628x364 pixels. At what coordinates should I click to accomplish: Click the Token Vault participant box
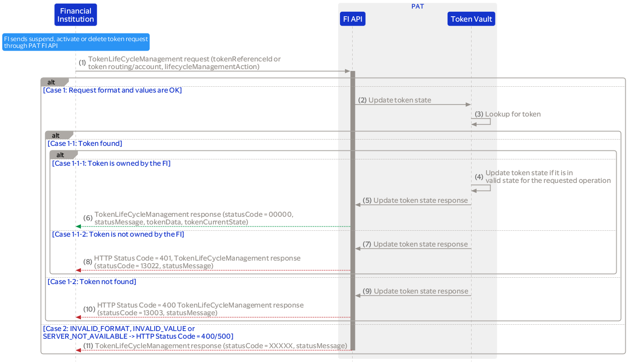(x=471, y=19)
